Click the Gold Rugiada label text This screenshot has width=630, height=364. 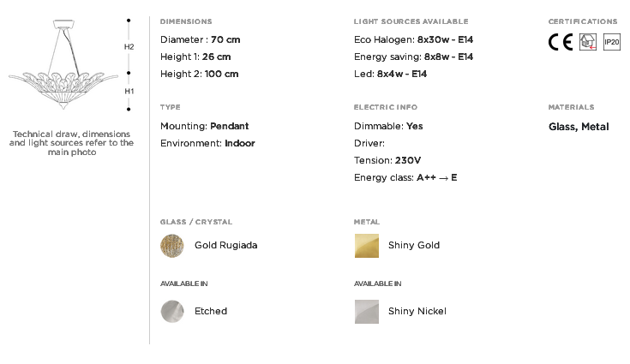pos(225,245)
